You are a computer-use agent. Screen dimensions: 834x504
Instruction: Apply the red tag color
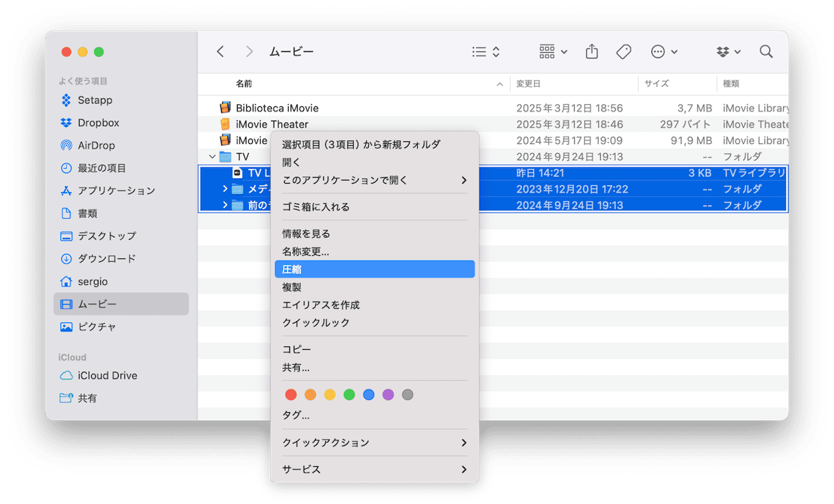pos(291,395)
